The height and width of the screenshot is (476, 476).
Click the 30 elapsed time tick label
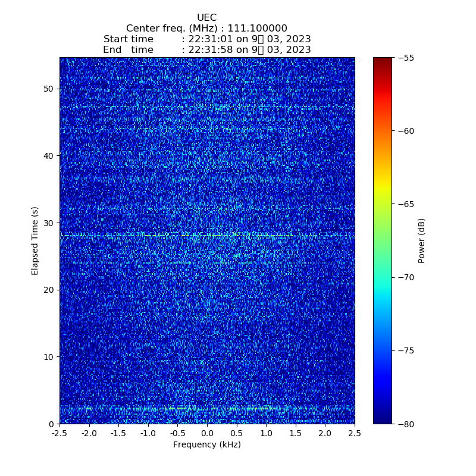tap(48, 223)
